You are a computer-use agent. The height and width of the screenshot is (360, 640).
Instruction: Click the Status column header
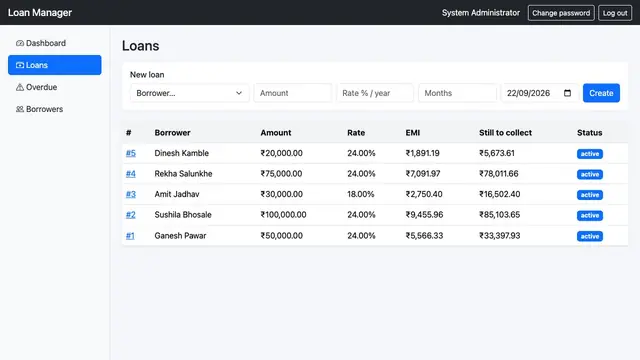coord(590,133)
